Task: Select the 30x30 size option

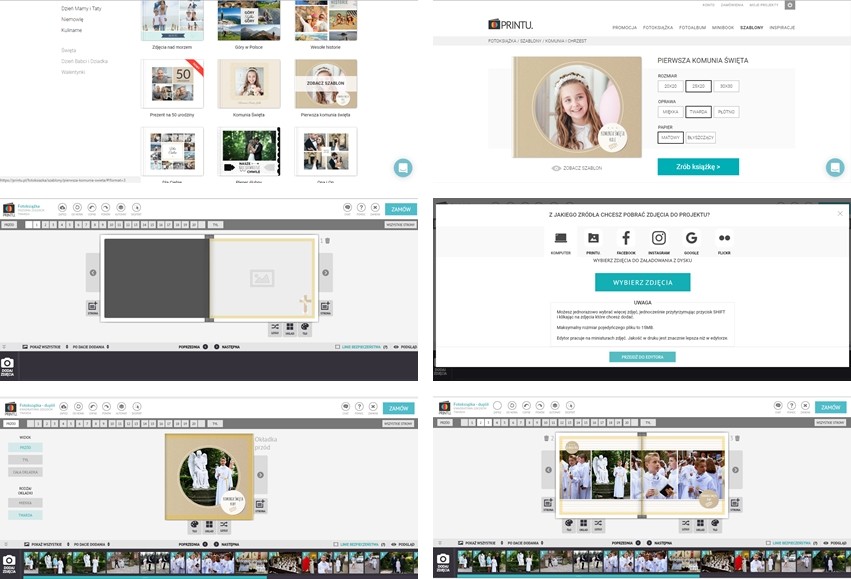Action: [x=726, y=86]
